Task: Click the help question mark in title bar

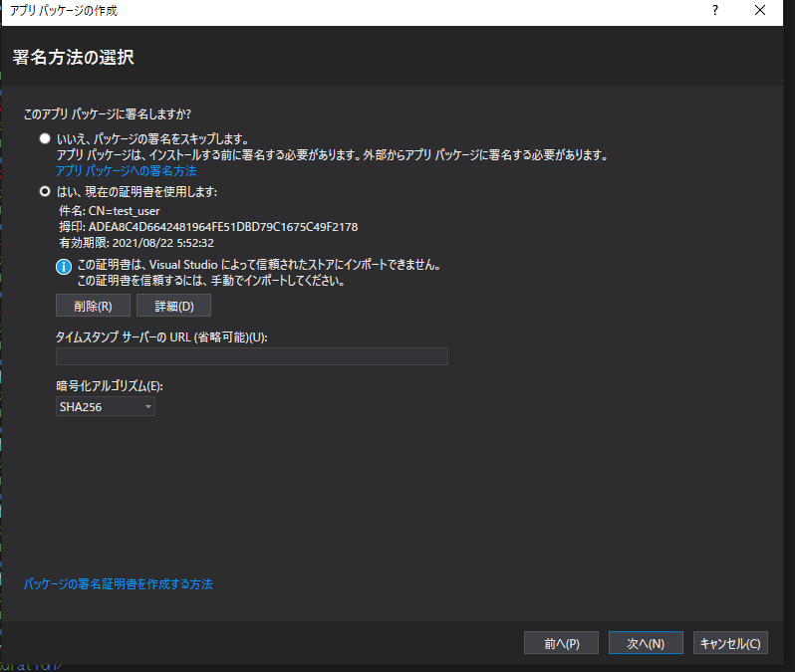Action: pyautogui.click(x=715, y=10)
